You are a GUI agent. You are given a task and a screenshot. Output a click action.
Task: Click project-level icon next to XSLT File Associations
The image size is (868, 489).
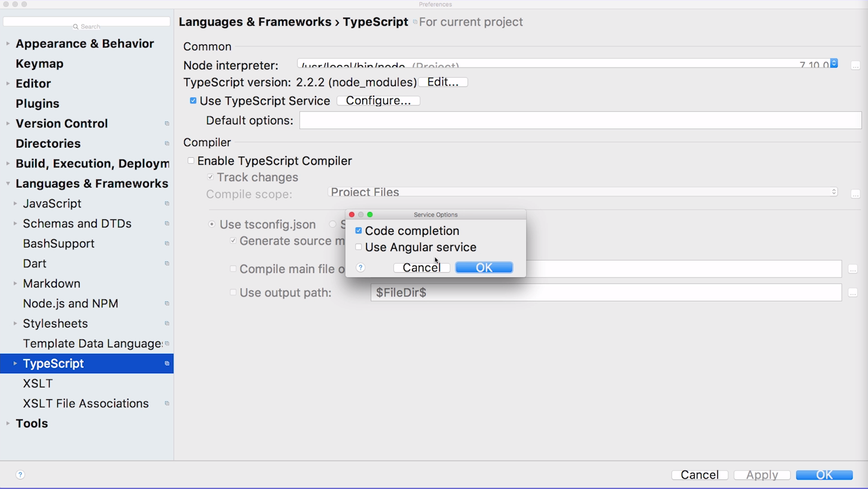pos(167,404)
